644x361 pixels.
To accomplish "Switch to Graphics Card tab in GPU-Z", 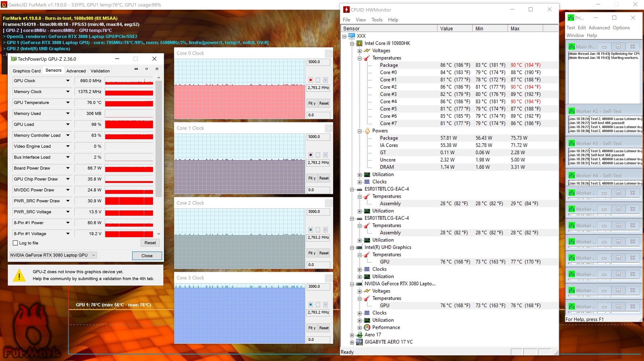I will click(26, 71).
